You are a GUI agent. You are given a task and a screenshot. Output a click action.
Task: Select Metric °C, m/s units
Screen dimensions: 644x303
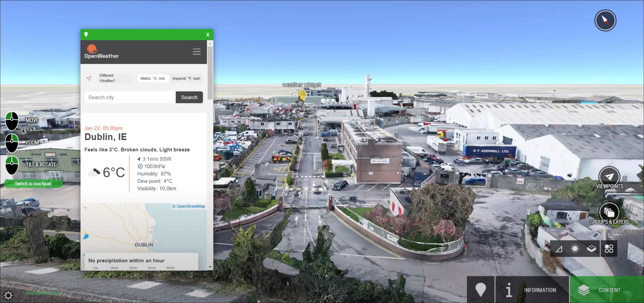153,78
